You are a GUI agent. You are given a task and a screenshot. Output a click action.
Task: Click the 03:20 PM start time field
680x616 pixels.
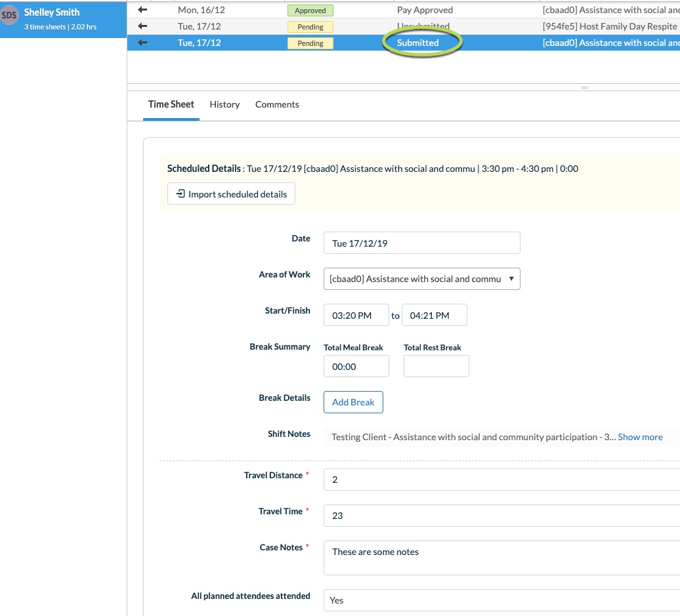pos(356,314)
